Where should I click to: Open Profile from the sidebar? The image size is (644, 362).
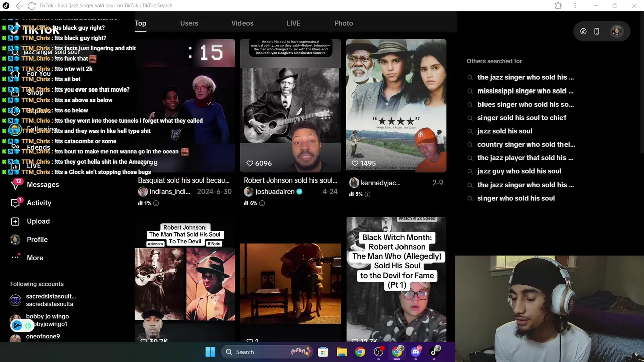point(37,240)
